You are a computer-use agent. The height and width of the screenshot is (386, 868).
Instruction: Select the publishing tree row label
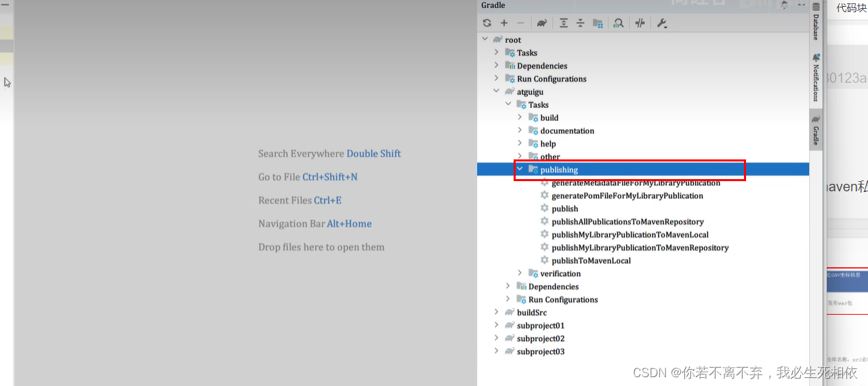click(559, 170)
